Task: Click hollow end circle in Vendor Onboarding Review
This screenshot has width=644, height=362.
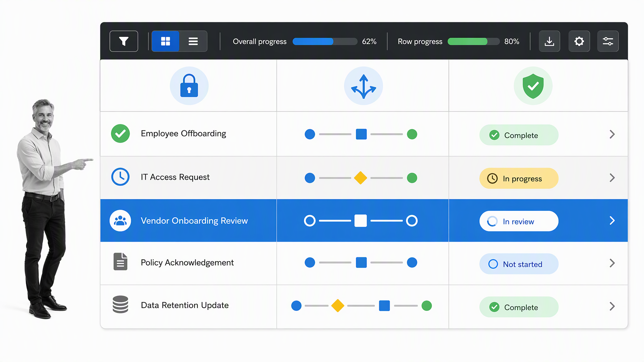Action: point(412,221)
